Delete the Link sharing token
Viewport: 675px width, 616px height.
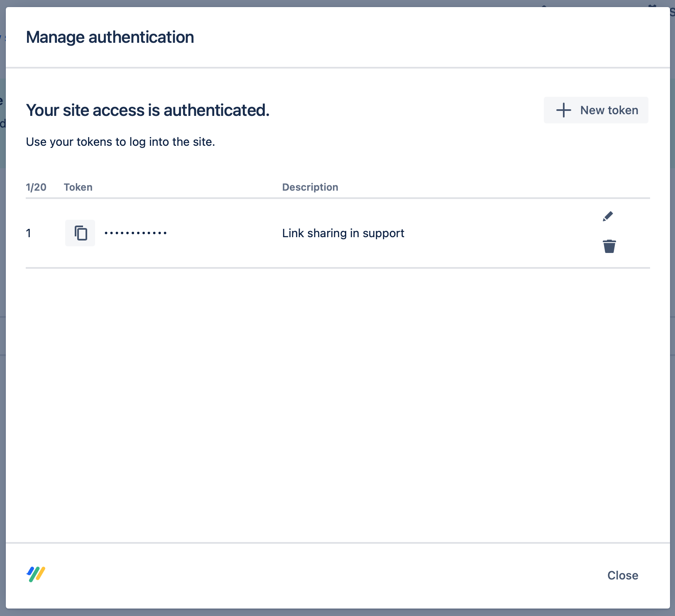point(609,246)
